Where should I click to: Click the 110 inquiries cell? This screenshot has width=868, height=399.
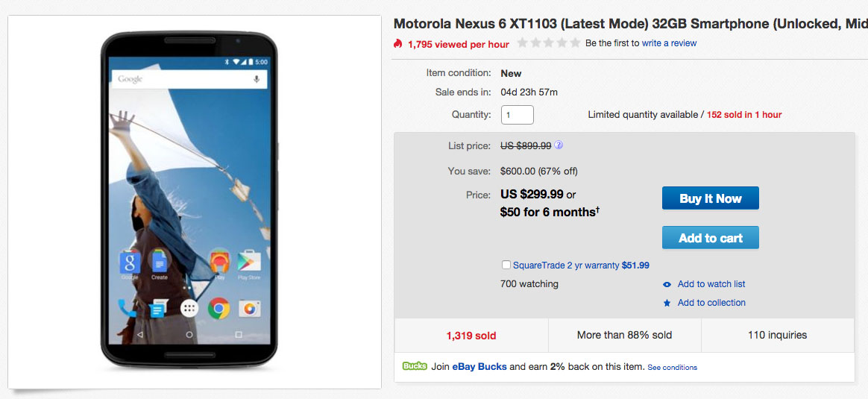[x=777, y=336]
